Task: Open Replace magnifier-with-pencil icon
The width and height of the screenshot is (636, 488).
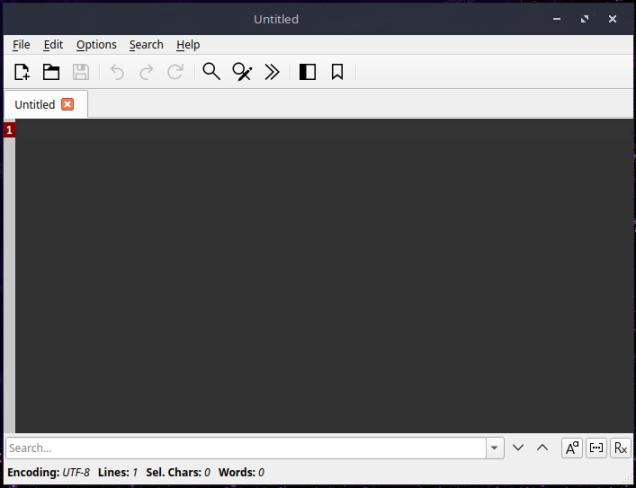Action: pos(242,72)
